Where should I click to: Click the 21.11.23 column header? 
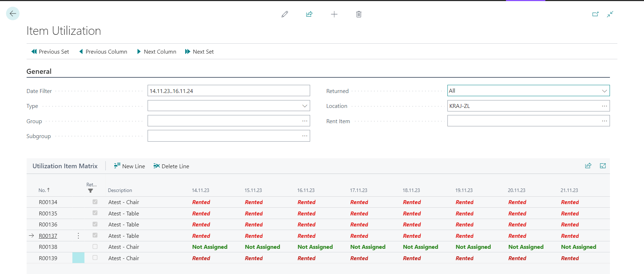[x=569, y=190]
